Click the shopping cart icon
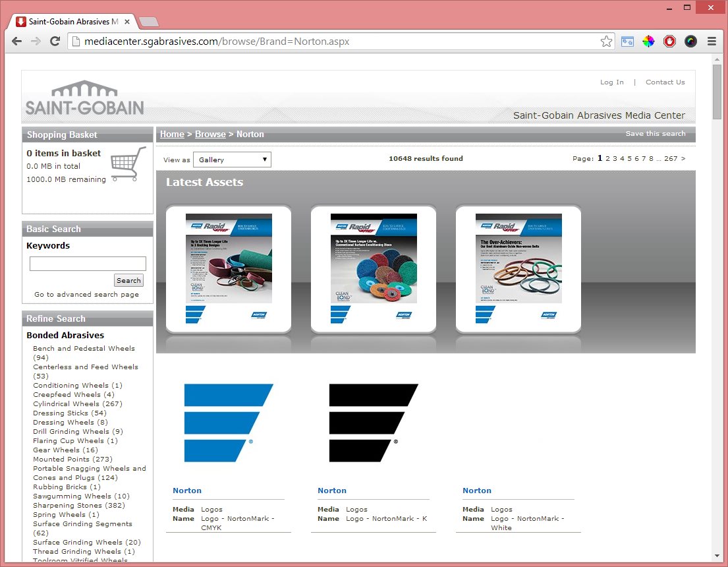This screenshot has height=567, width=728. click(128, 164)
